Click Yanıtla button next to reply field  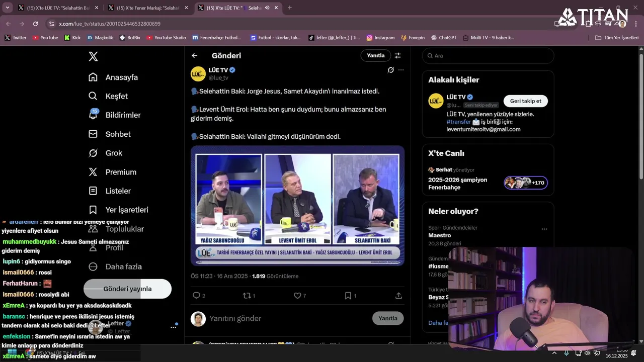point(388,318)
